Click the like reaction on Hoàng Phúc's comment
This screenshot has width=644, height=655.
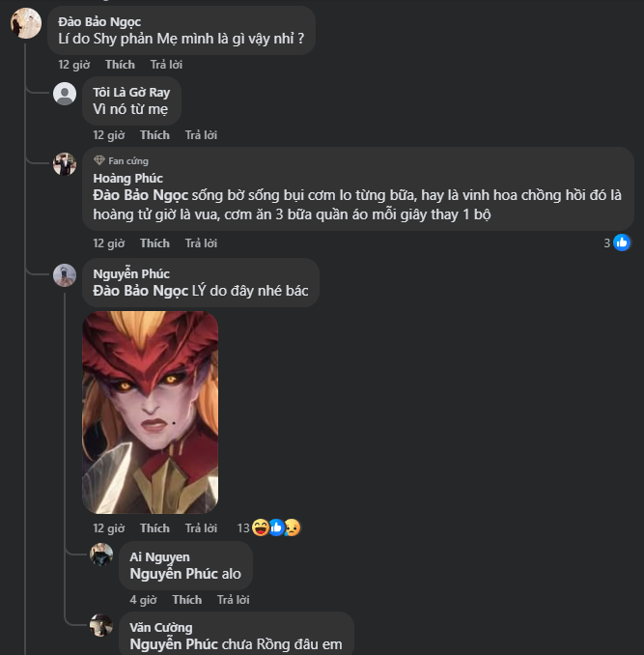tap(622, 242)
